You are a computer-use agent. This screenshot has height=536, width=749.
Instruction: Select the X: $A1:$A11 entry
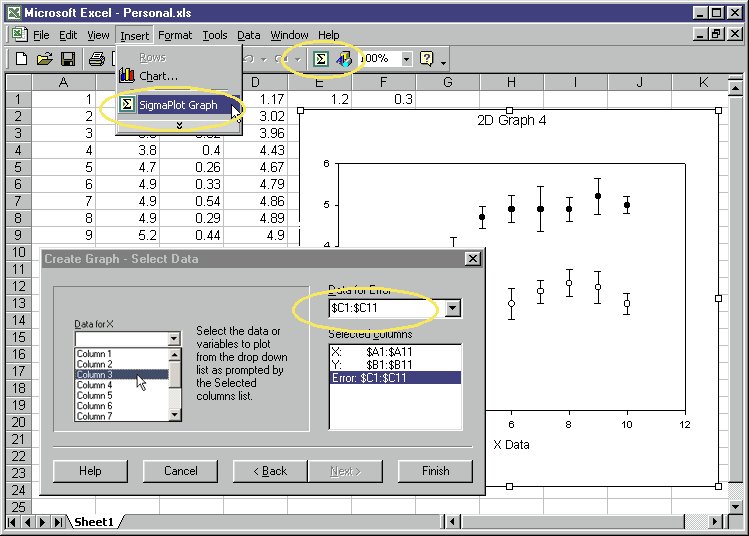(x=395, y=352)
